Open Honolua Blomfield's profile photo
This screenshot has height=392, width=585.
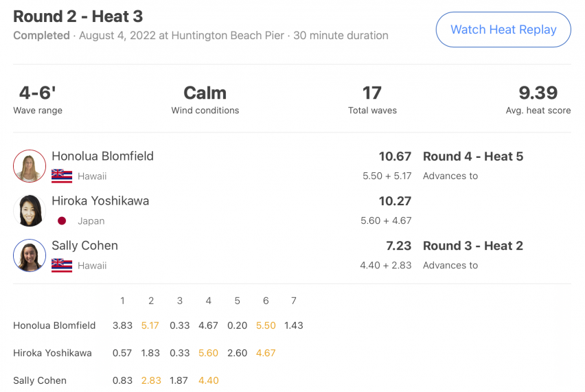[x=30, y=166]
